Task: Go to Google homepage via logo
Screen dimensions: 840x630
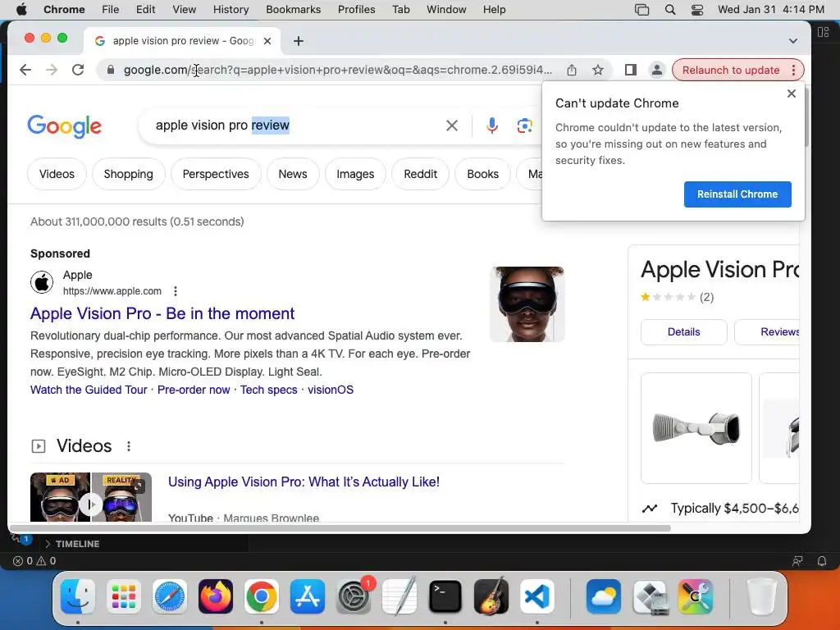Action: [x=64, y=126]
